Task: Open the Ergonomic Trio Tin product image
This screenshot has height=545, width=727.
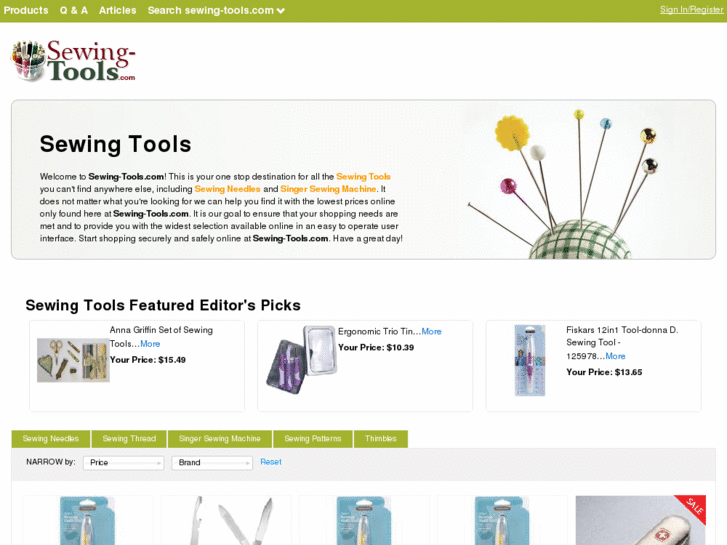Action: point(301,359)
